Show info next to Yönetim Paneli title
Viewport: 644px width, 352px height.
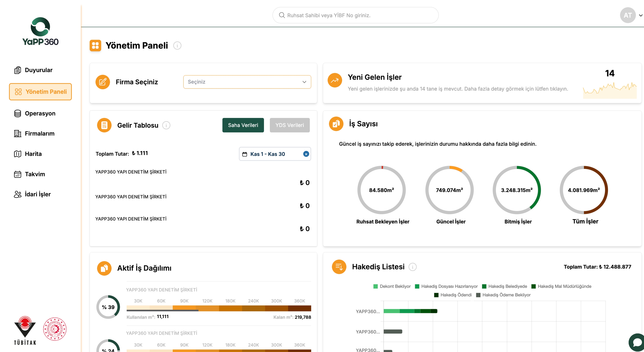[x=177, y=45]
